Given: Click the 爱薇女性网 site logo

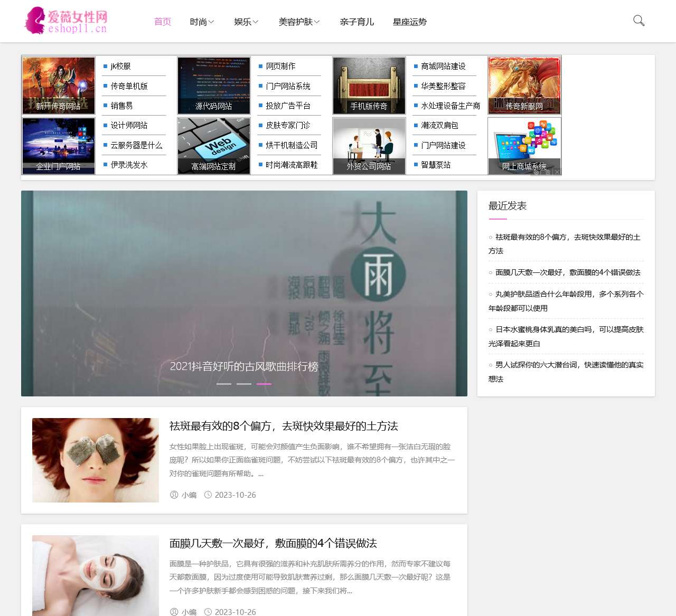Looking at the screenshot, I should [66, 21].
